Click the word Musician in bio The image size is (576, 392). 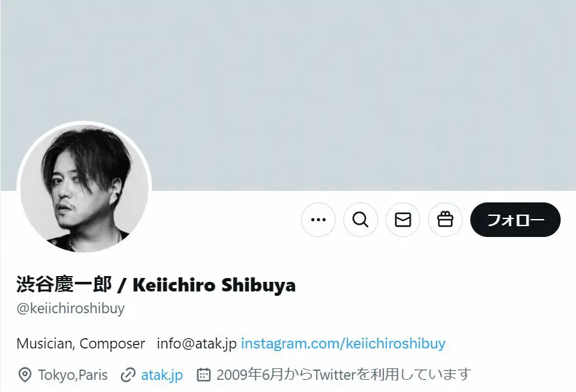46,344
